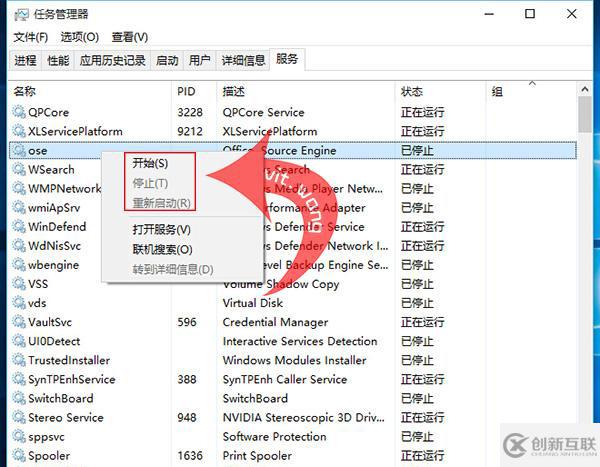Choose 重新启动(R) in the context menu
This screenshot has width=600, height=467.
click(161, 203)
